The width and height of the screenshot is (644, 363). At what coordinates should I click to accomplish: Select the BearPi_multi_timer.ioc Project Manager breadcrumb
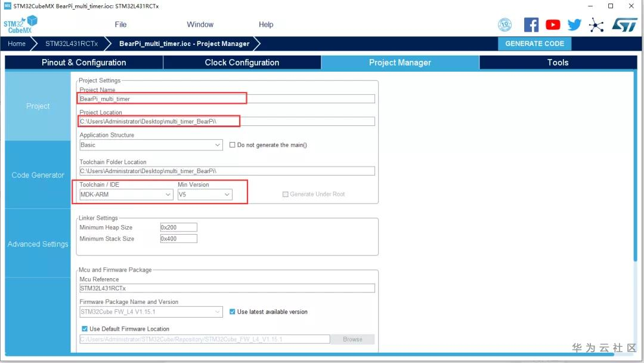tap(184, 44)
